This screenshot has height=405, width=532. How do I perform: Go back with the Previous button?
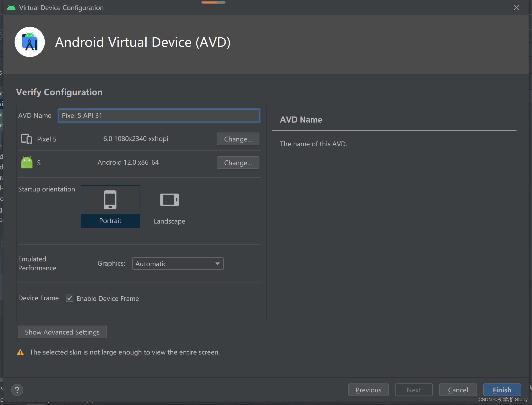[368, 390]
